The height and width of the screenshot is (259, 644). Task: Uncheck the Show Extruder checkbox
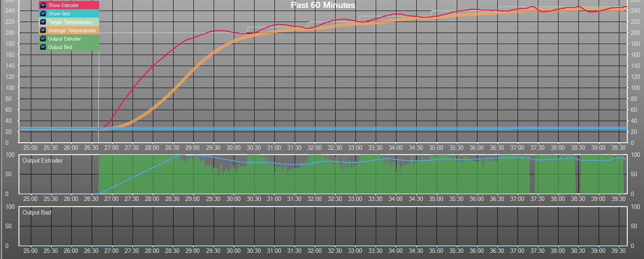point(43,5)
